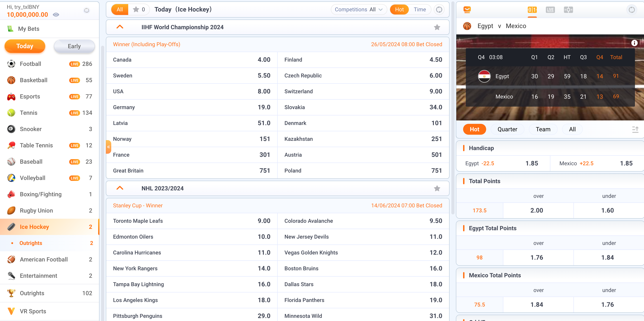Click the My Bets receipt icon

point(10,29)
